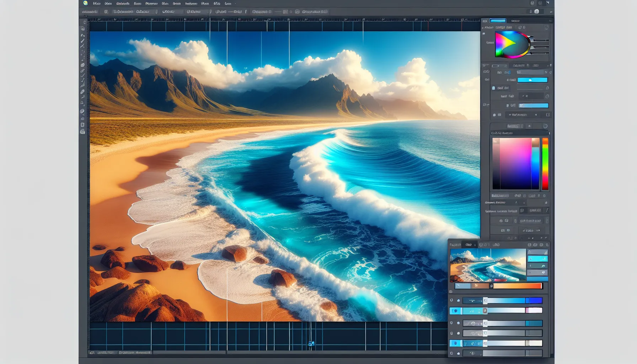The width and height of the screenshot is (637, 364).
Task: Click the orange gradient bar below the thumbnail
Action: pos(517,286)
